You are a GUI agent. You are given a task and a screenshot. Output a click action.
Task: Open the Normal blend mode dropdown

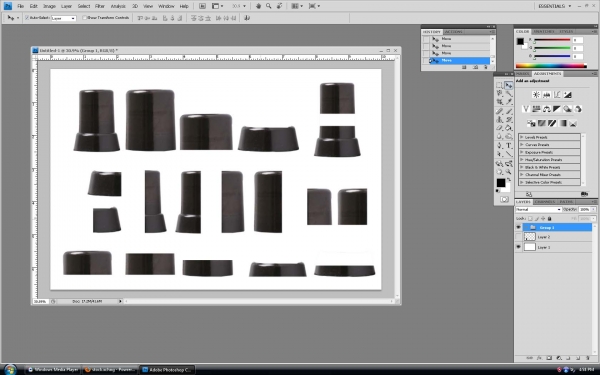point(538,210)
